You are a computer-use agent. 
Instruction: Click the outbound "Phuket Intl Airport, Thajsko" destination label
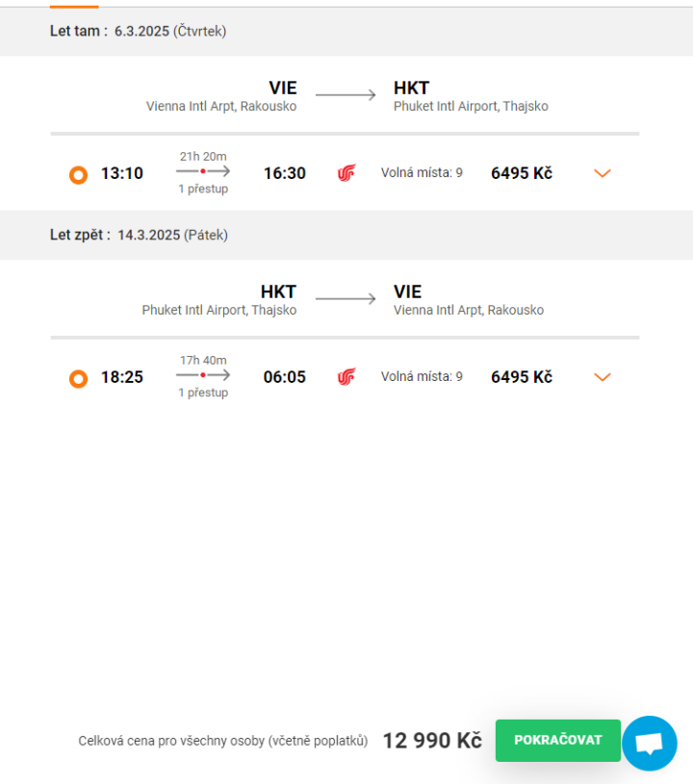click(x=471, y=107)
